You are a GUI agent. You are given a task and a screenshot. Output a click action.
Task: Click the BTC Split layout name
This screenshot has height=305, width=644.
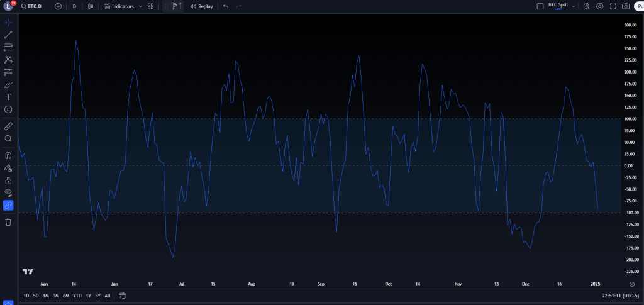(x=558, y=6)
